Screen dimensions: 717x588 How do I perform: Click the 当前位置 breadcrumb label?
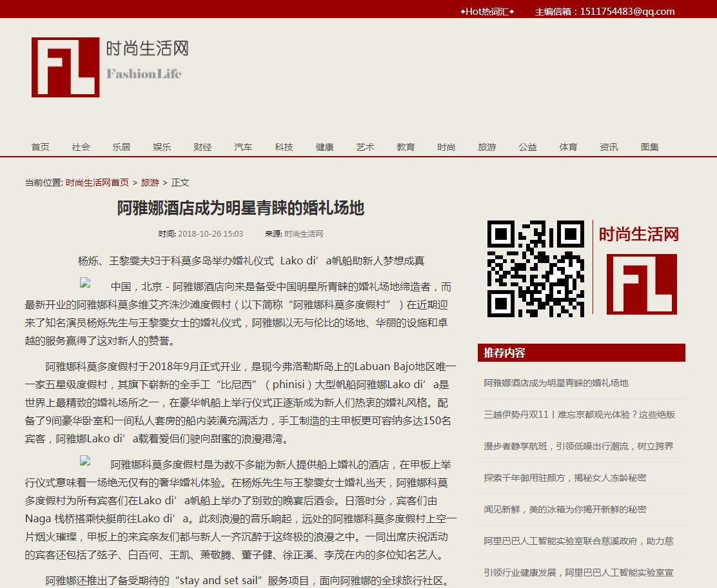tap(44, 182)
